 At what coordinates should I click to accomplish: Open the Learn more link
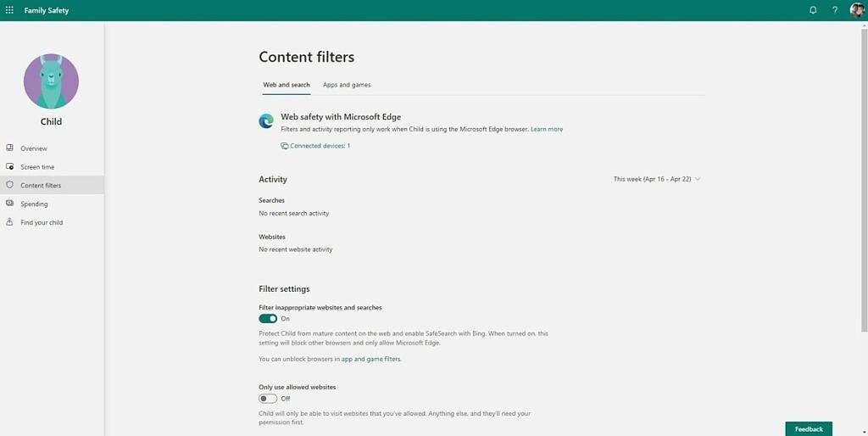point(547,130)
